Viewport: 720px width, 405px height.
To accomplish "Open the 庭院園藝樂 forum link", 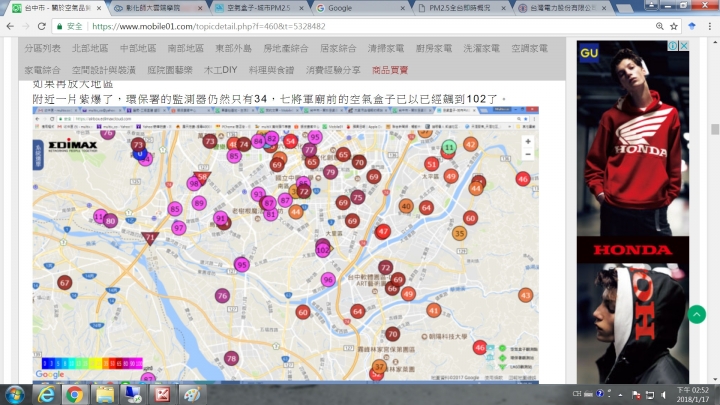I will click(x=169, y=70).
